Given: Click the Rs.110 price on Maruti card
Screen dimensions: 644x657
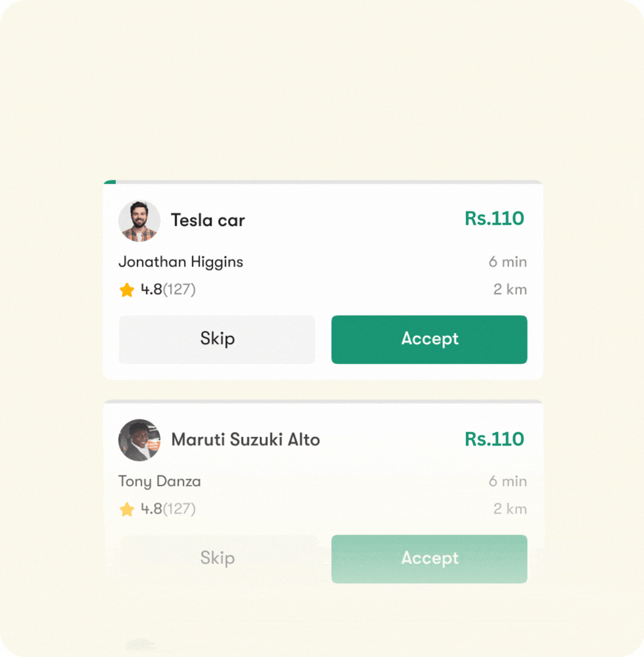Looking at the screenshot, I should tap(494, 439).
